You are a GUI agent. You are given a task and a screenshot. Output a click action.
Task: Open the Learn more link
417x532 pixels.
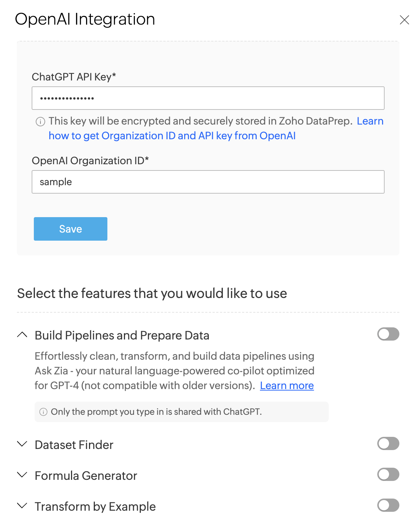click(x=287, y=386)
